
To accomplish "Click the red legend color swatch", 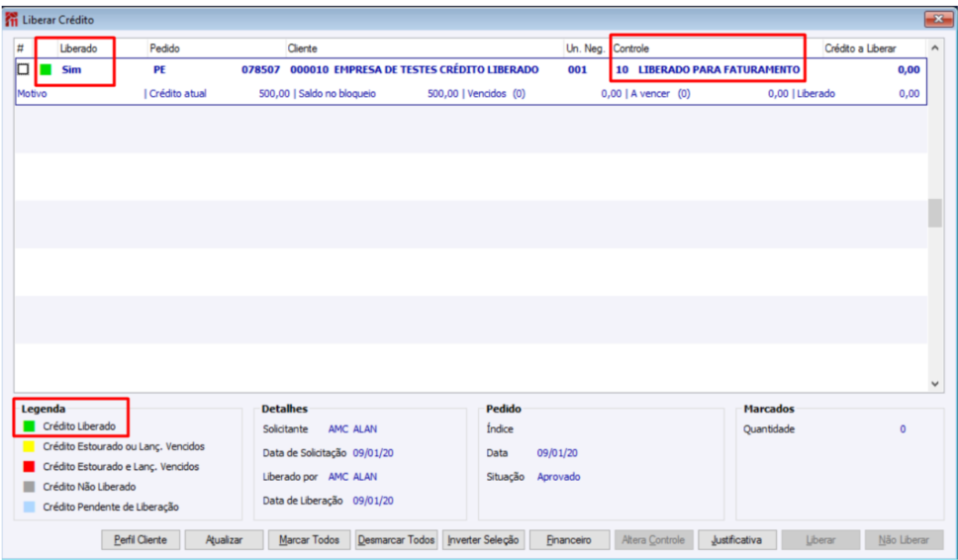I will (x=29, y=467).
